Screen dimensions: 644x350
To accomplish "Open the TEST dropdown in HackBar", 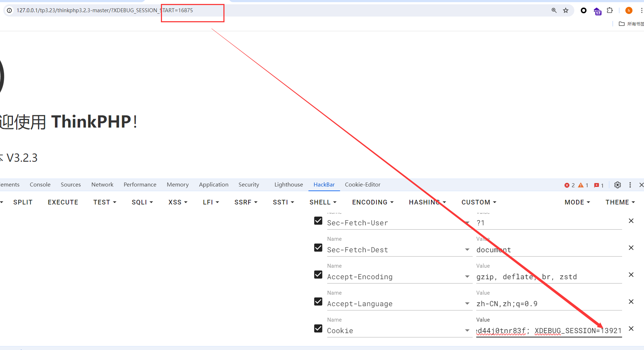I will tap(105, 202).
